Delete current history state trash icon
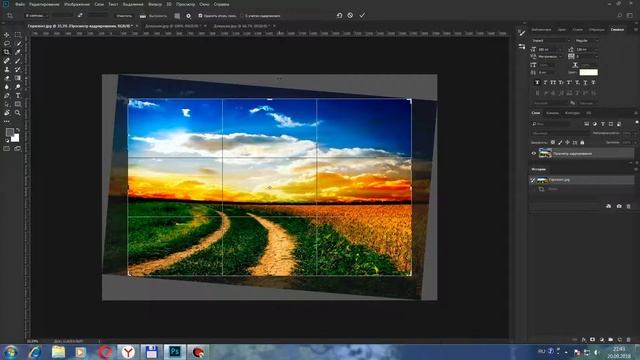Screen dimensions: 640x360 pyautogui.click(x=629, y=206)
